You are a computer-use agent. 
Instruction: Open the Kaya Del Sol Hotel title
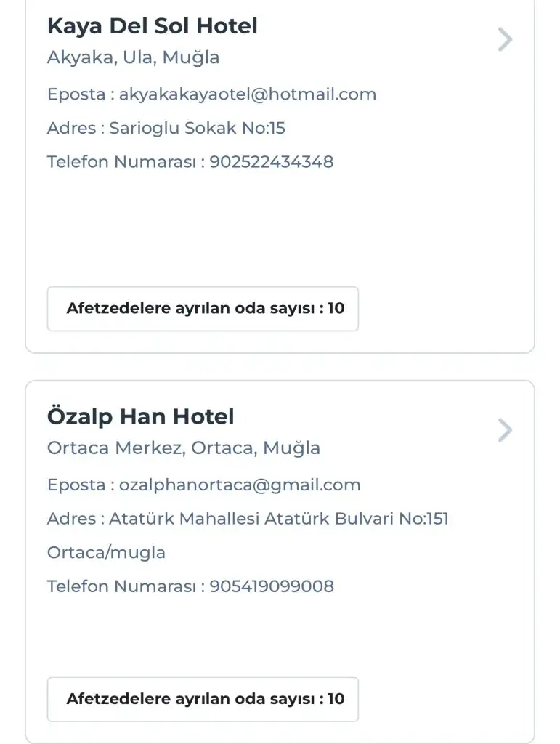(152, 26)
